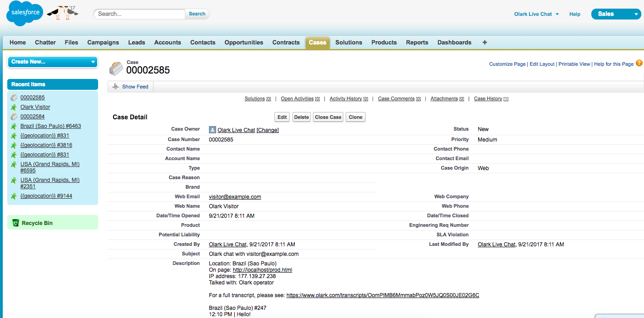Open the Dashboards tab
644x318 pixels.
tap(454, 42)
